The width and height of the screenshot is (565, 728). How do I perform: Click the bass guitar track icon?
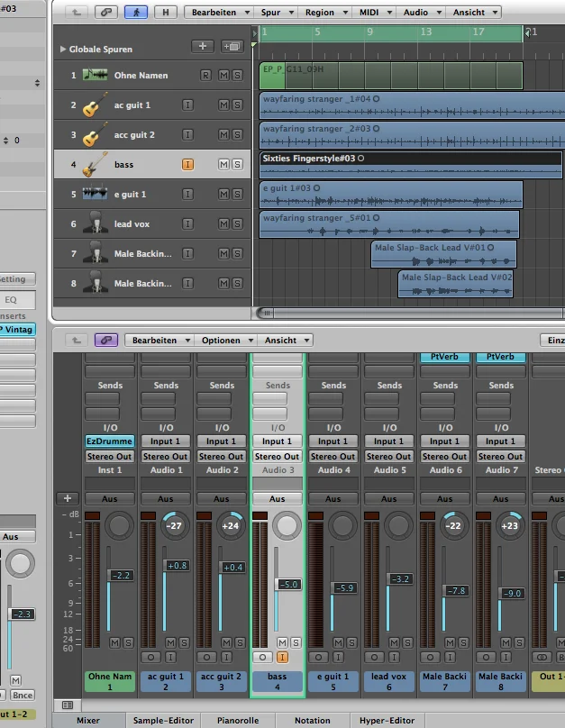pos(95,165)
